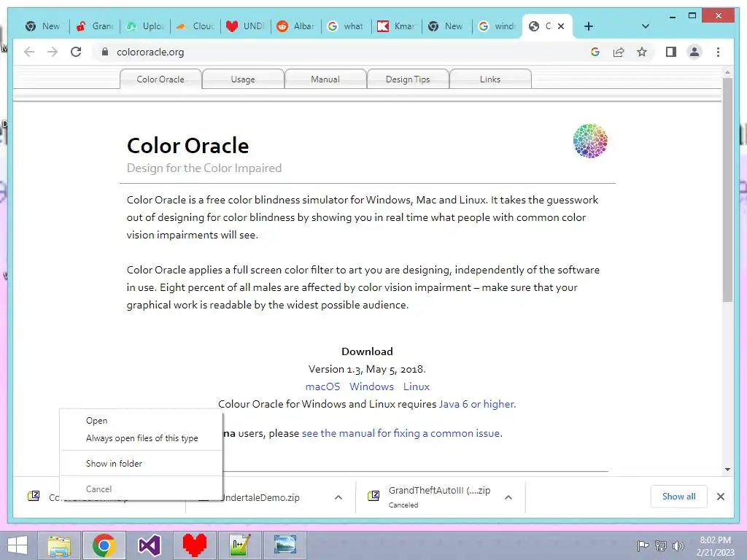Open the Links site tab
Image resolution: width=747 pixels, height=560 pixels.
coord(490,79)
